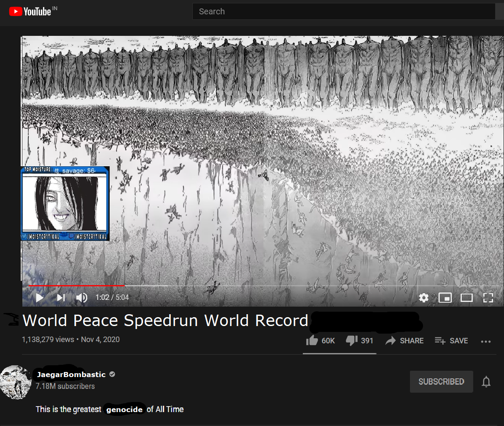
Task: Open the video settings gear
Action: click(x=423, y=298)
